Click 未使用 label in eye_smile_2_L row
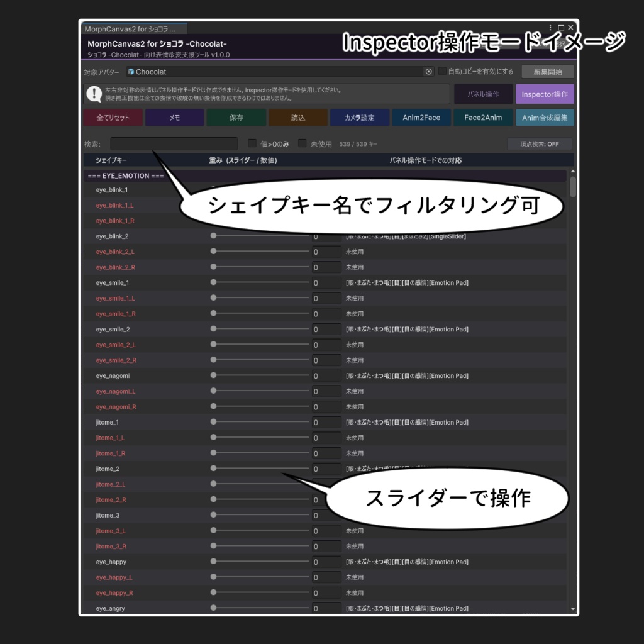Image resolution: width=644 pixels, height=644 pixels. [355, 345]
